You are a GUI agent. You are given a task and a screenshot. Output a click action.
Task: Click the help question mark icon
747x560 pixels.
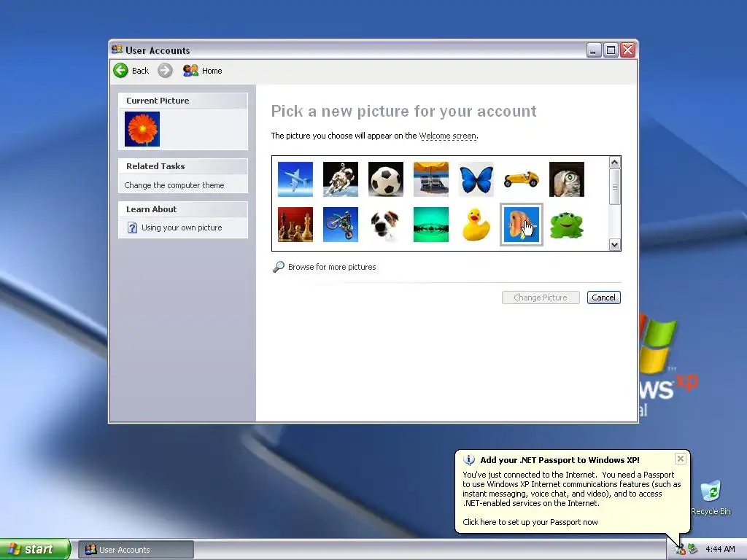[x=133, y=227]
